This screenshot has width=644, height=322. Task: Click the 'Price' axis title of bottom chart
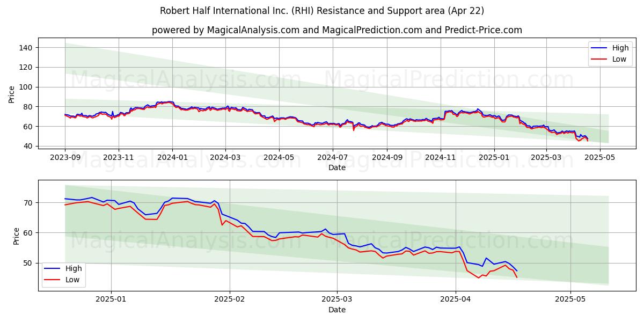point(16,236)
